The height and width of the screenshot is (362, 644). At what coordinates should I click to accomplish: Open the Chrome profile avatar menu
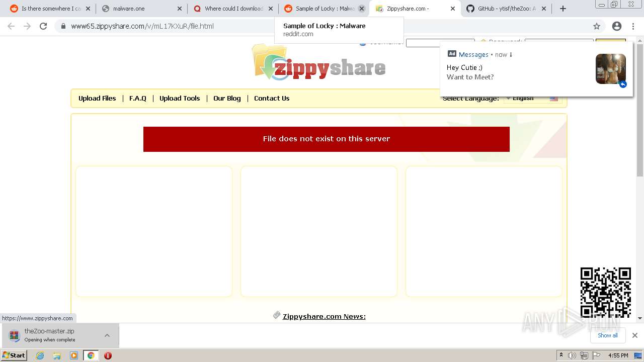(x=617, y=26)
